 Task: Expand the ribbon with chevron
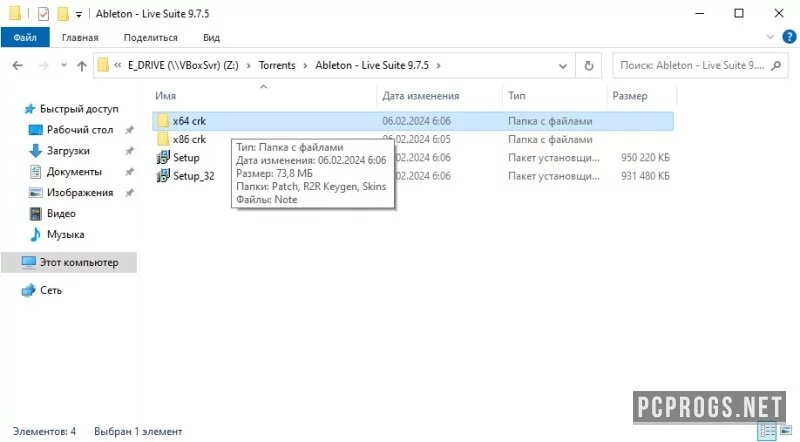tap(770, 37)
